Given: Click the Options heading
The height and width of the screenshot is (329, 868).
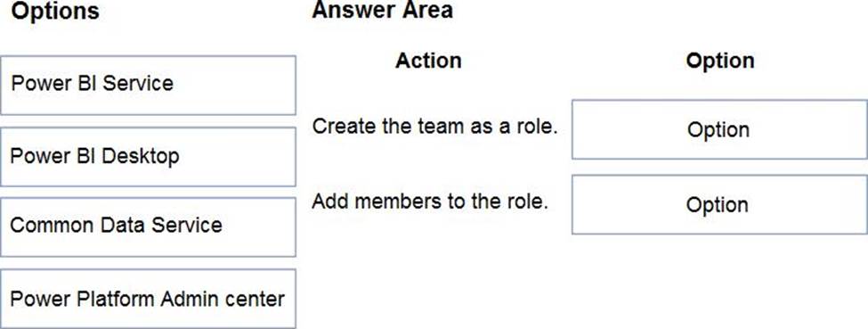Looking at the screenshot, I should pyautogui.click(x=55, y=11).
